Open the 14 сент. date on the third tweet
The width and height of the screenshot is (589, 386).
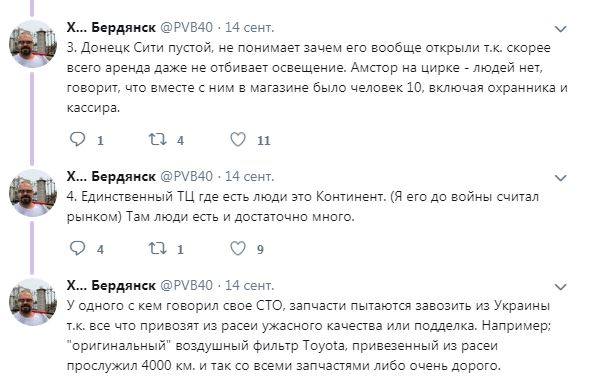click(x=249, y=285)
